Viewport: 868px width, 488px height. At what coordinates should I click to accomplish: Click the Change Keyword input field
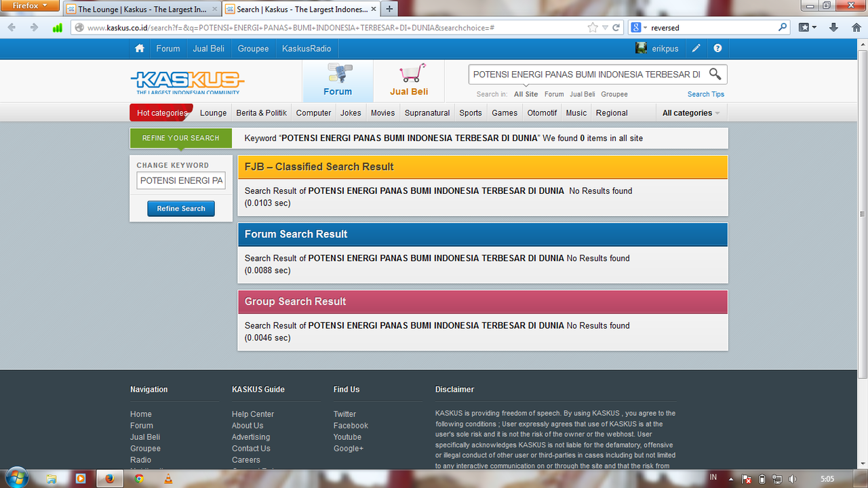click(x=181, y=180)
